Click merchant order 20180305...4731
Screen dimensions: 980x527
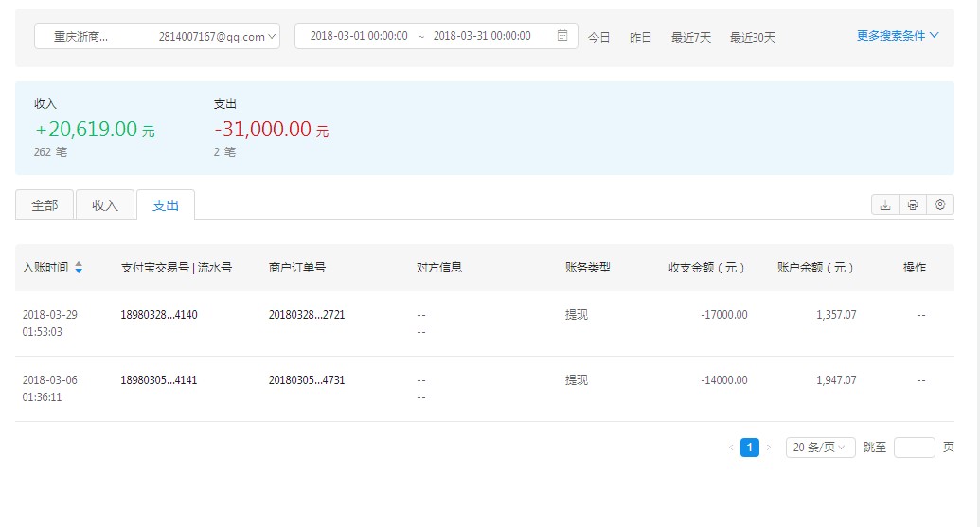307,379
